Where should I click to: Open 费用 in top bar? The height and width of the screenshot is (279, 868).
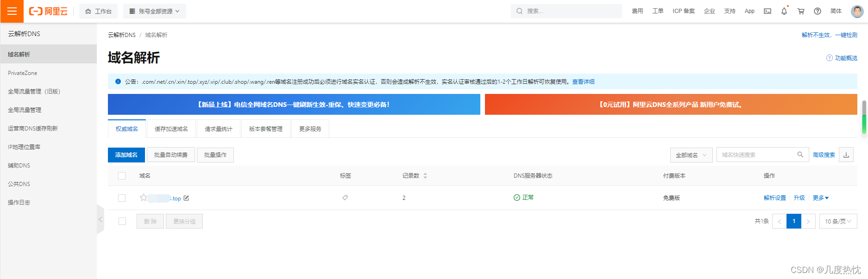pos(637,11)
